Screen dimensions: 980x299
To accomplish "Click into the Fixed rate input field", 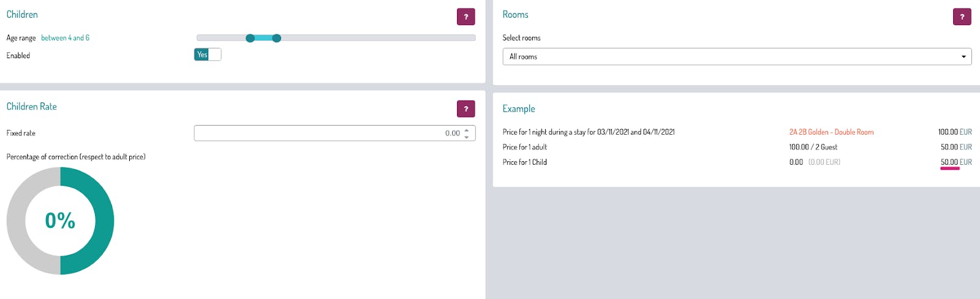I will pyautogui.click(x=334, y=133).
